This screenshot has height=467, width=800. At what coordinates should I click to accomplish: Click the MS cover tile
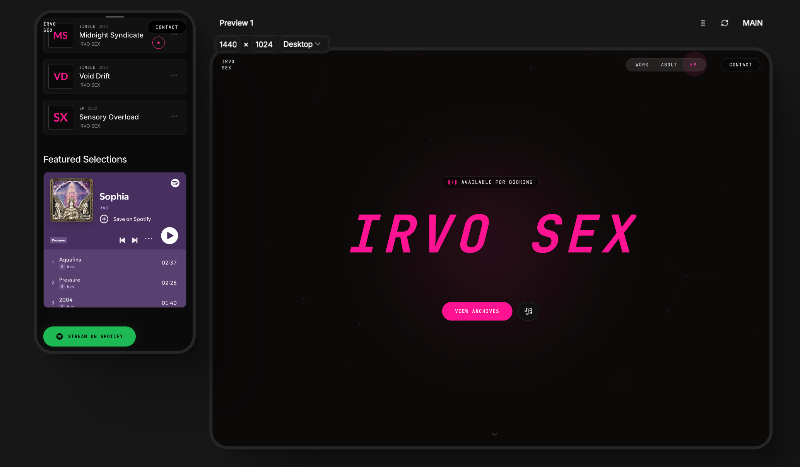[61, 36]
